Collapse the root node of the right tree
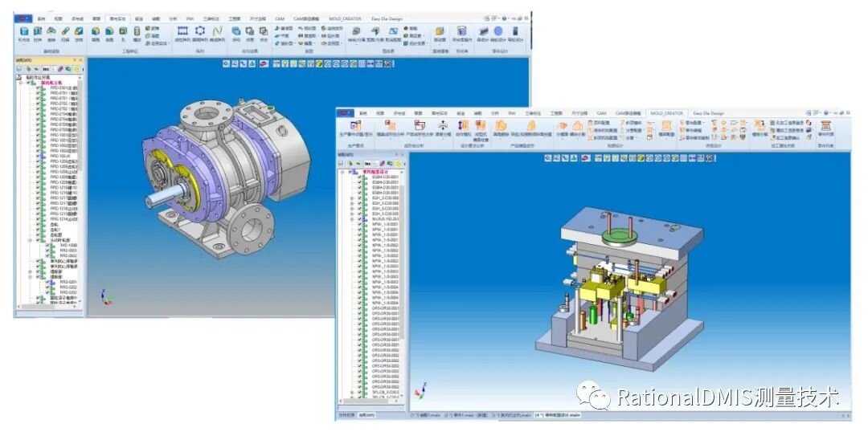868x436 pixels. pyautogui.click(x=342, y=172)
